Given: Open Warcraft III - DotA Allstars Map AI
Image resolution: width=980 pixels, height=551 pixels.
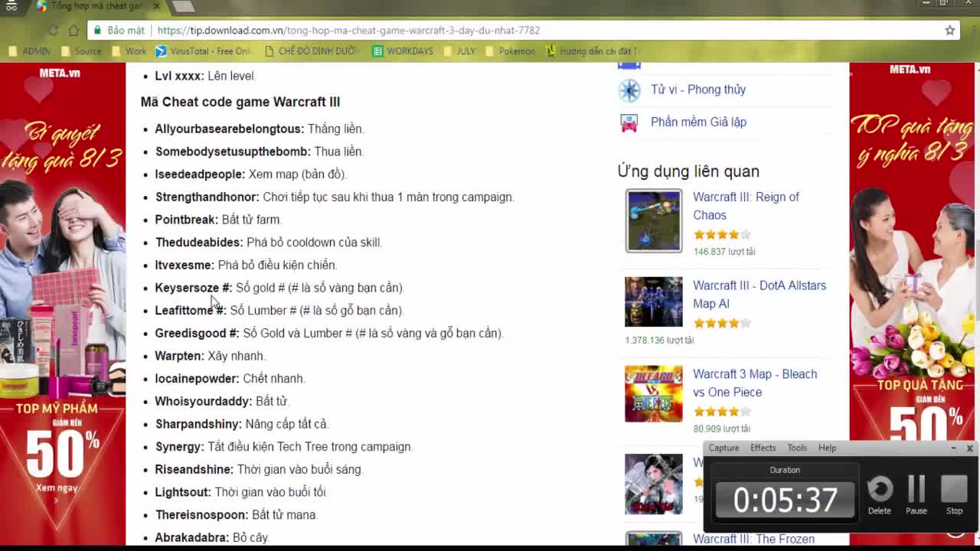Looking at the screenshot, I should coord(759,295).
